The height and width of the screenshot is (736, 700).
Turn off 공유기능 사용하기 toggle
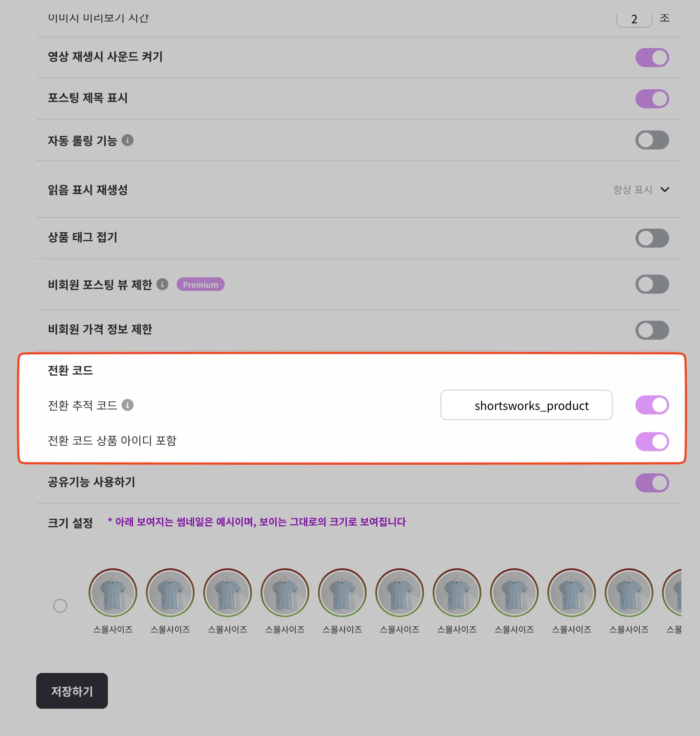(x=652, y=483)
